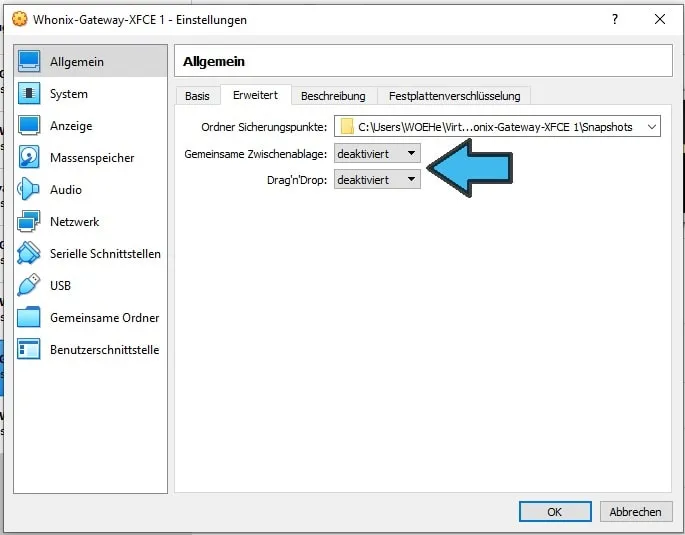Click the Ordner Sicherungspunkte label
685x535 pixels.
[x=264, y=127]
